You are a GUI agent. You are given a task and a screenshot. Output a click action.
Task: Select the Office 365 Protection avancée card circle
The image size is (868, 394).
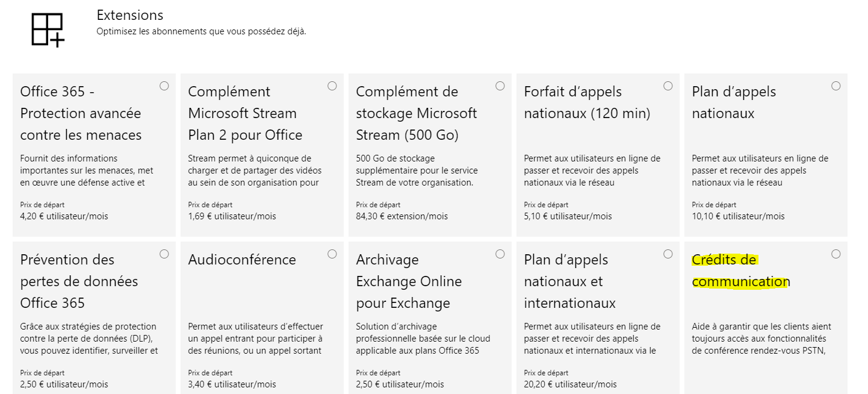pyautogui.click(x=164, y=86)
